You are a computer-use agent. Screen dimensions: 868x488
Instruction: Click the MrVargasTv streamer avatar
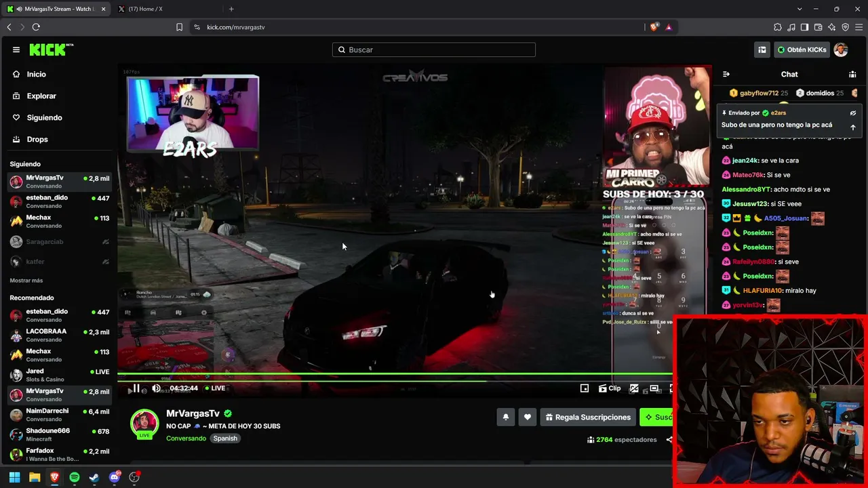pyautogui.click(x=144, y=424)
